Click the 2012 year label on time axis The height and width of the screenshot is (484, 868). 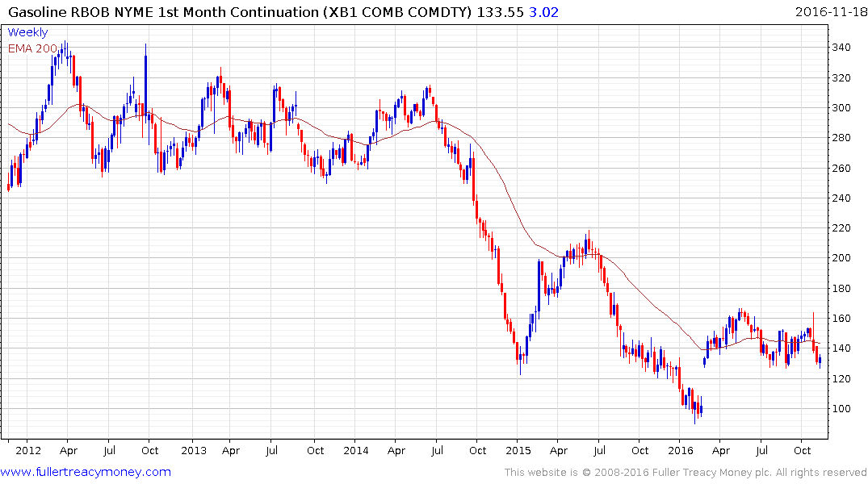(x=28, y=450)
